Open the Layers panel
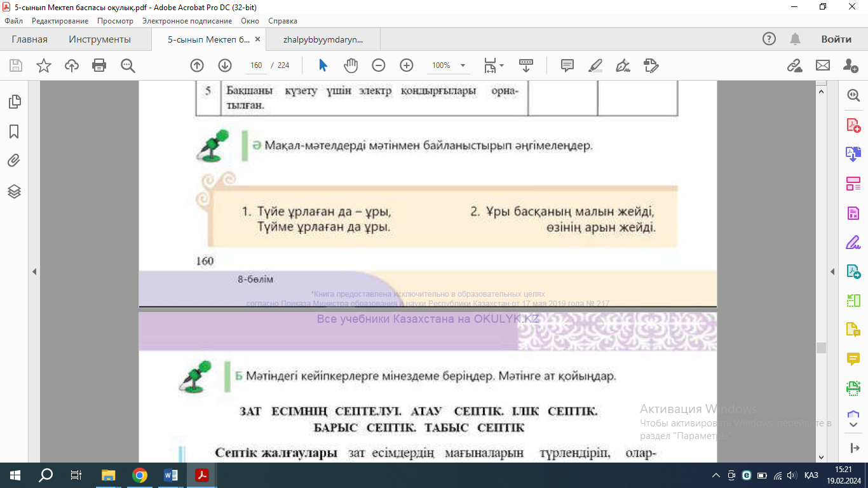This screenshot has width=868, height=488. [x=14, y=191]
